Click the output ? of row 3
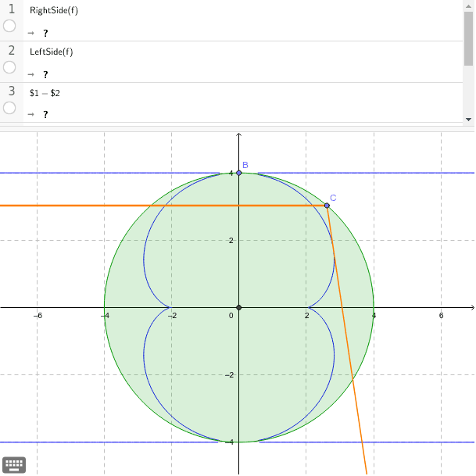This screenshot has height=476, width=476. tap(45, 114)
